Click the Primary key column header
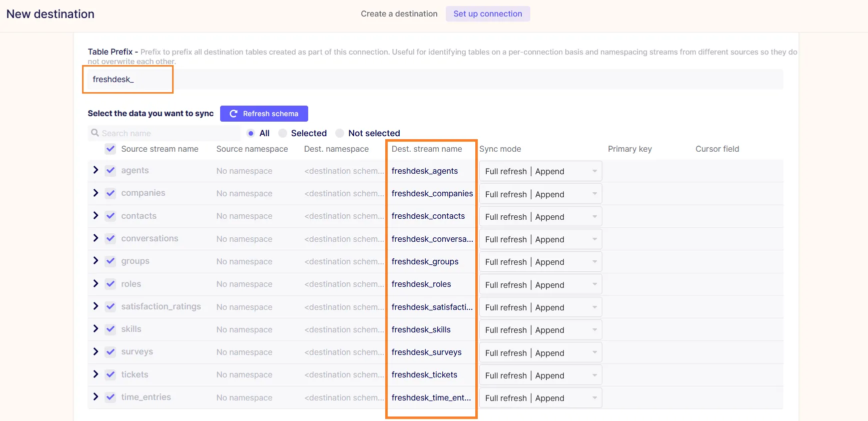Screen dimensions: 868x421 point(630,149)
